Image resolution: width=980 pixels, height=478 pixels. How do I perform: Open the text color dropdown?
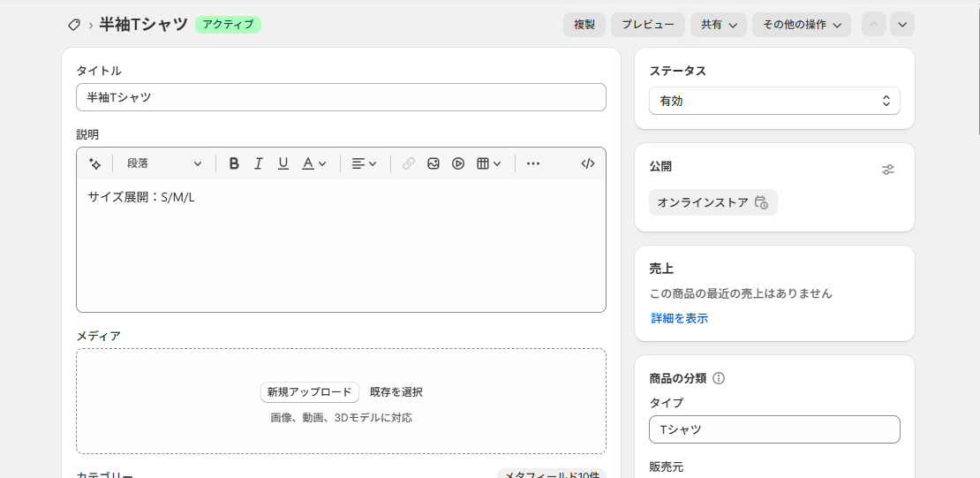(x=314, y=163)
